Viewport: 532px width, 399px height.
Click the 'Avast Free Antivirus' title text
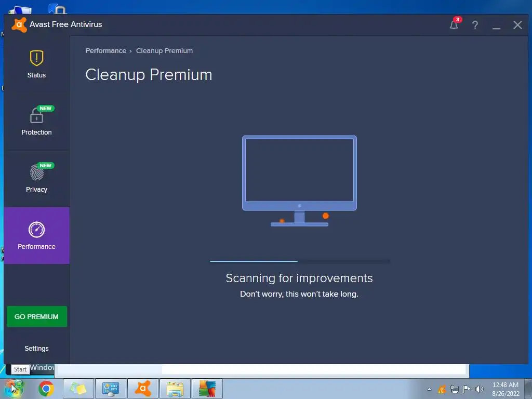pyautogui.click(x=66, y=24)
